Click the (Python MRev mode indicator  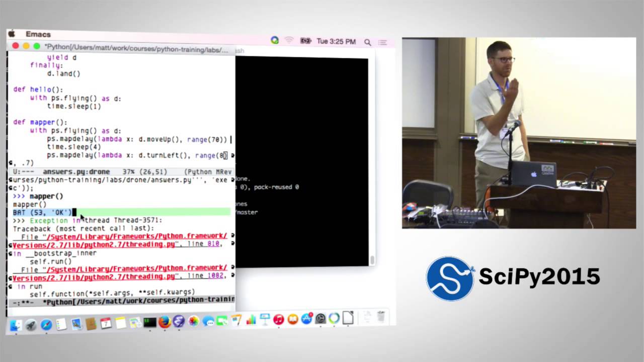(208, 172)
